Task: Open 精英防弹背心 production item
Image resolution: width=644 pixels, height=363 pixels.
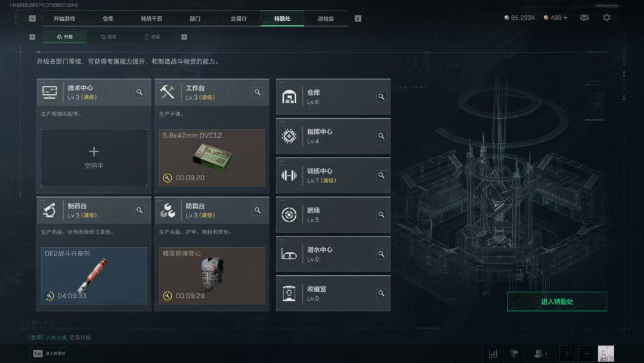Action: pos(212,275)
